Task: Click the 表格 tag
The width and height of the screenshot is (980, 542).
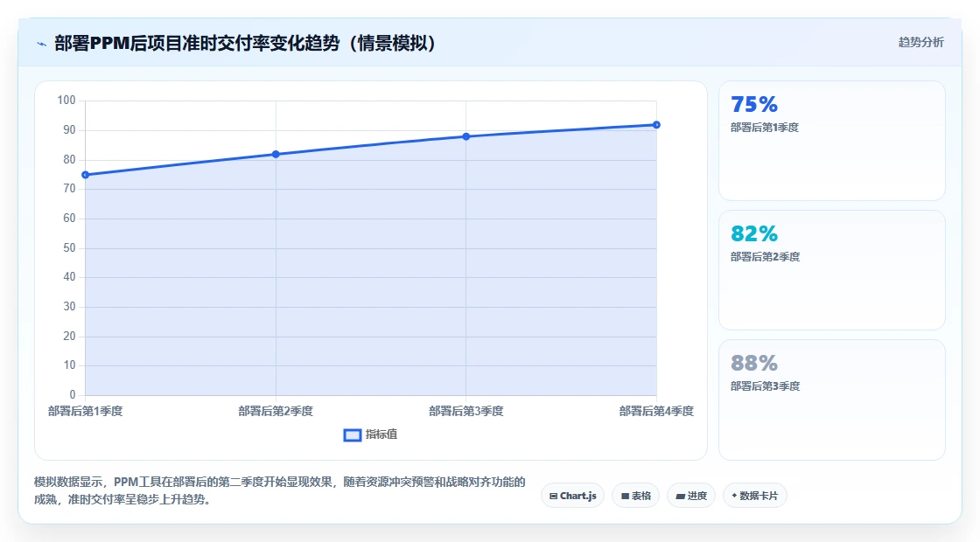Action: point(635,496)
